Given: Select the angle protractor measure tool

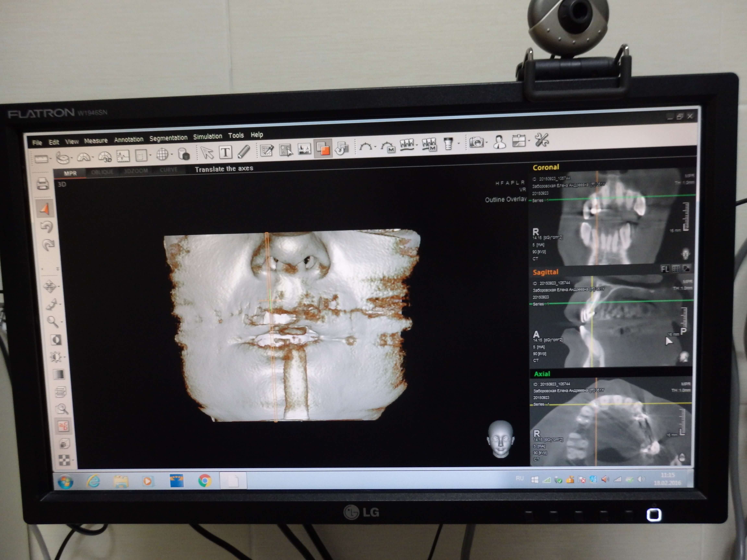Looking at the screenshot, I should [83, 157].
